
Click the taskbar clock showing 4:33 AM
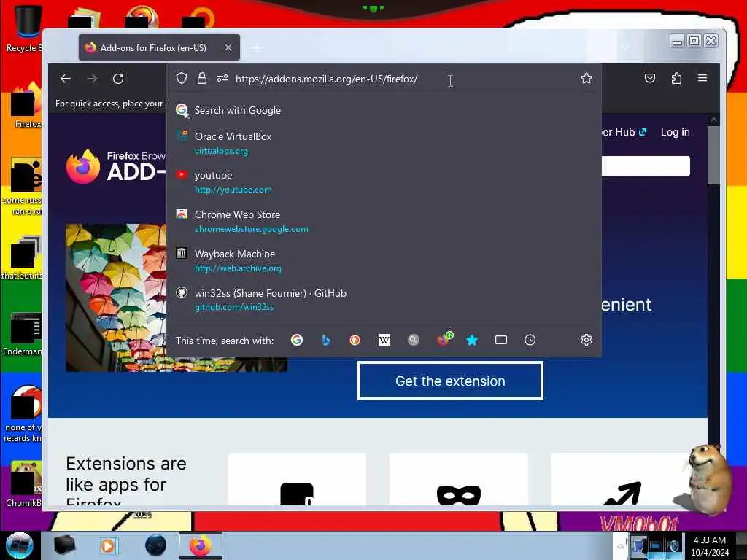coord(709,545)
